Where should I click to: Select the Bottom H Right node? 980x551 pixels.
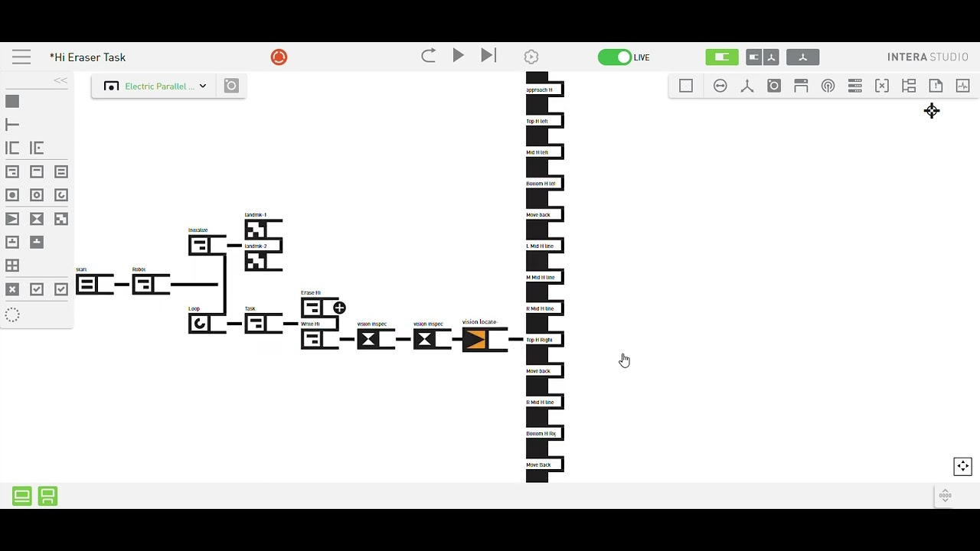[x=545, y=433]
